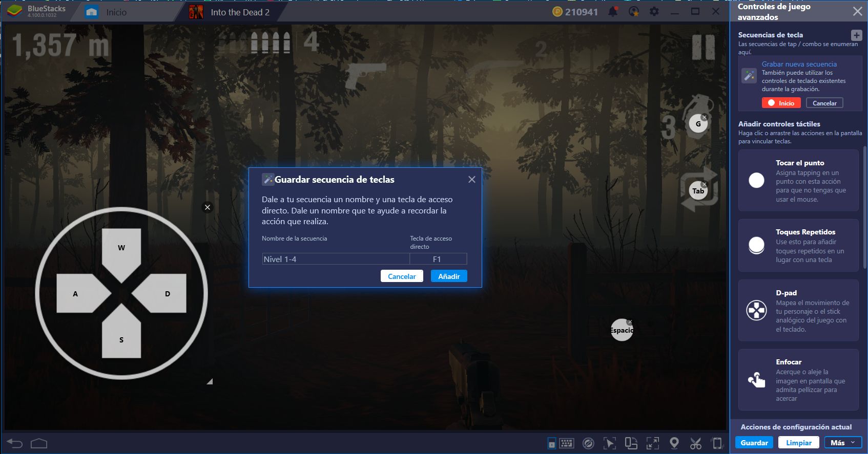Click the Limpiar button

point(799,443)
